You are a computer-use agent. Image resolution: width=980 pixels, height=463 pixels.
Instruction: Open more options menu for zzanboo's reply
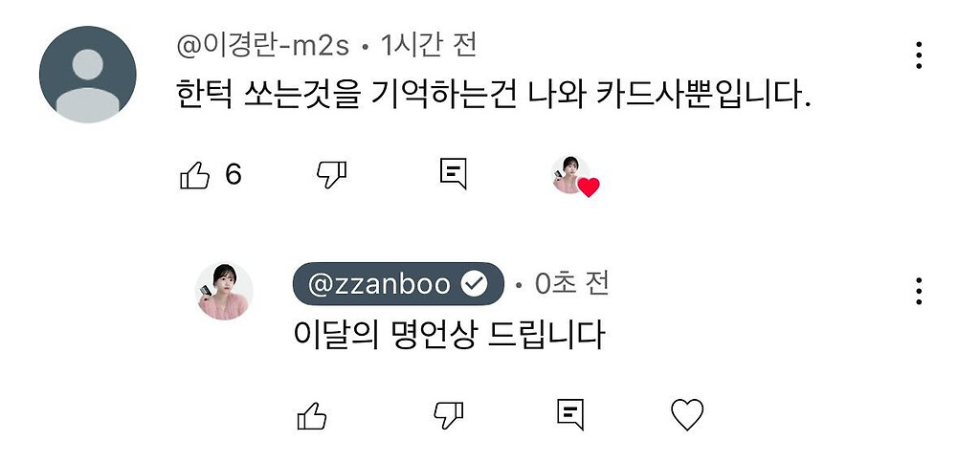[x=918, y=291]
